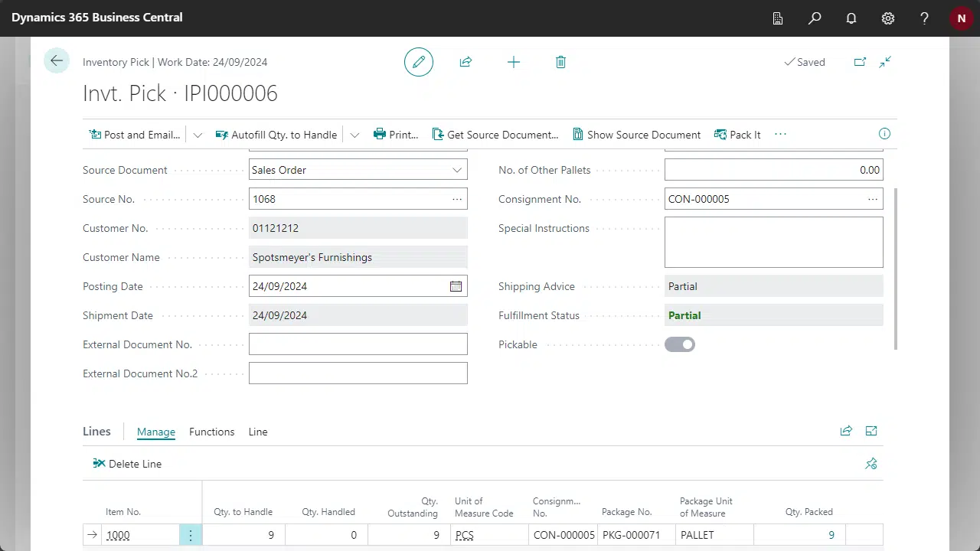Click the item number 1000 link
The height and width of the screenshot is (551, 980).
tap(118, 535)
